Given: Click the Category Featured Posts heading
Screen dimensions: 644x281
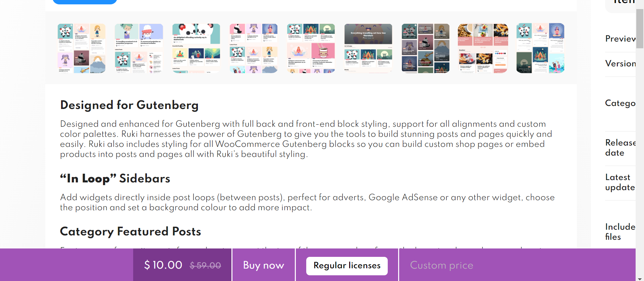Looking at the screenshot, I should (x=130, y=232).
